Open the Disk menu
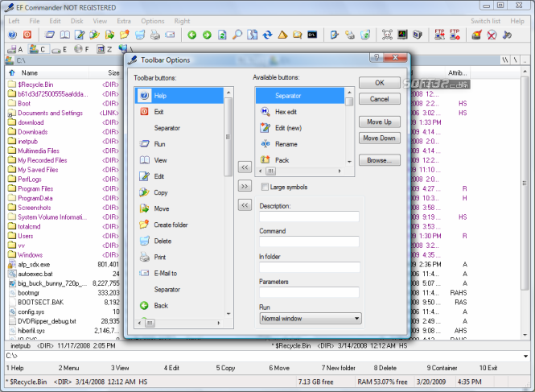The image size is (535, 392). tap(76, 21)
